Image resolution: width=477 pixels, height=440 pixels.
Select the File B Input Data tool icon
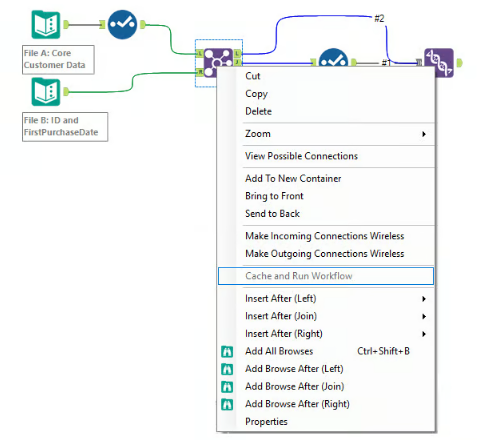pyautogui.click(x=46, y=91)
